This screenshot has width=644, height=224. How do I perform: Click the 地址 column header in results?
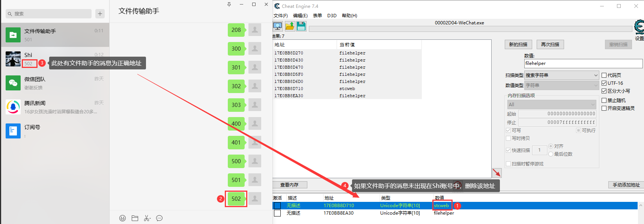305,44
